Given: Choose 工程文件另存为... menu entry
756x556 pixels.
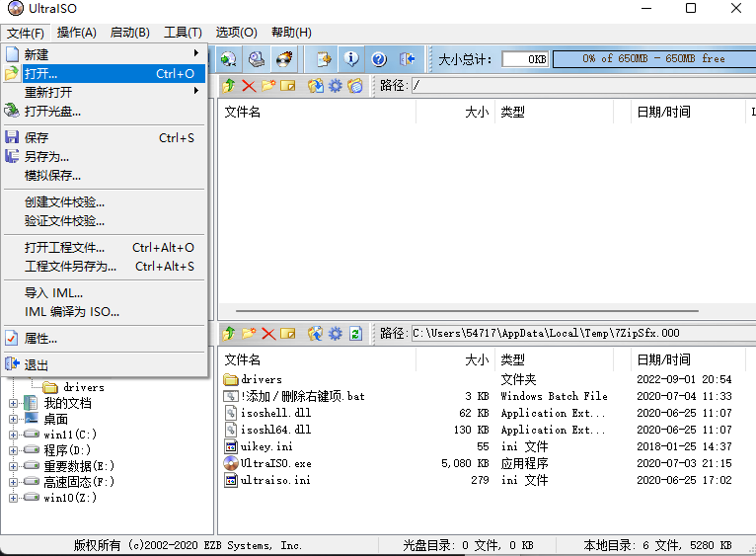Looking at the screenshot, I should click(105, 267).
